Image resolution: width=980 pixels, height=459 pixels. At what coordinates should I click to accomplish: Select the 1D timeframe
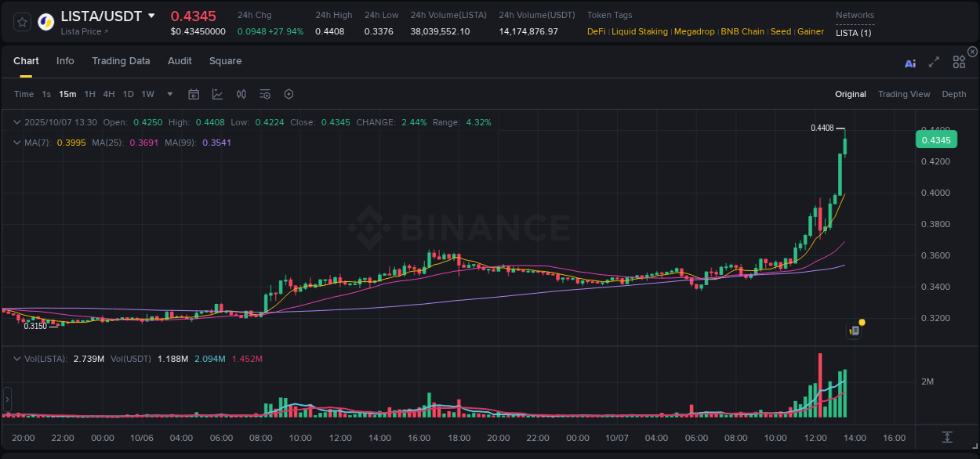point(127,94)
